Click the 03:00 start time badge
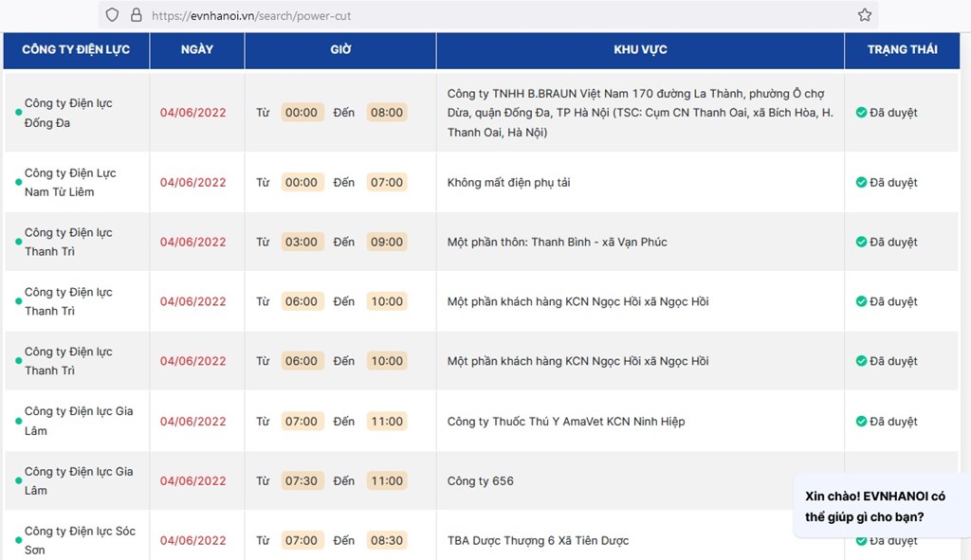 point(301,242)
